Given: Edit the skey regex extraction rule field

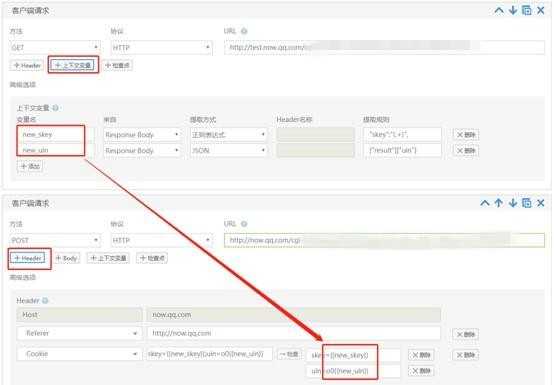Looking at the screenshot, I should [x=402, y=135].
